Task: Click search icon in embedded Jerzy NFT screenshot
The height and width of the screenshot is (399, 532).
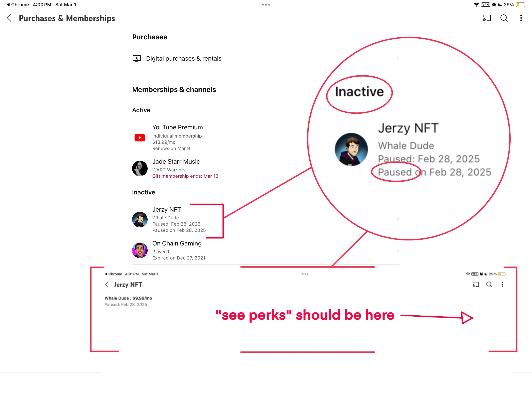Action: [x=489, y=284]
